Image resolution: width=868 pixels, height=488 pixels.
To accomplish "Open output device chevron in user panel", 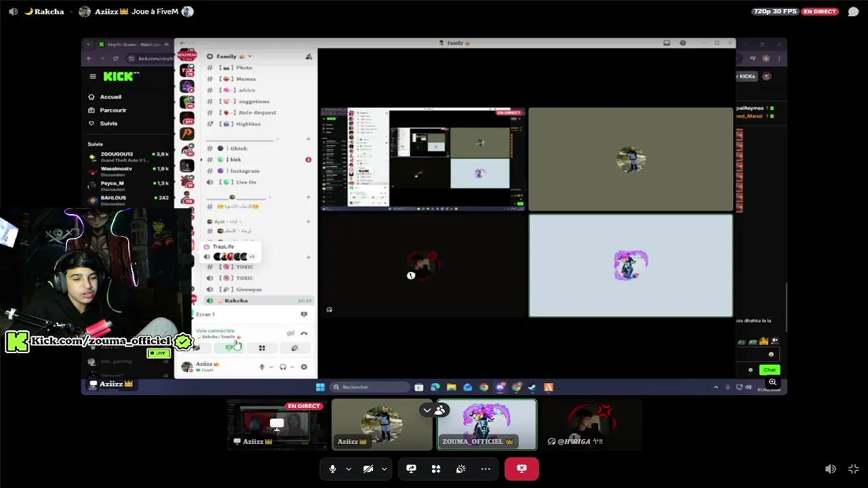I will [x=292, y=367].
